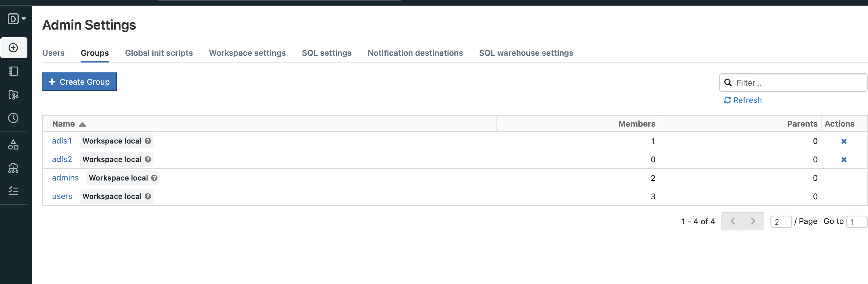Image resolution: width=868 pixels, height=284 pixels.
Task: Delete the adls1 group with X icon
Action: point(843,141)
